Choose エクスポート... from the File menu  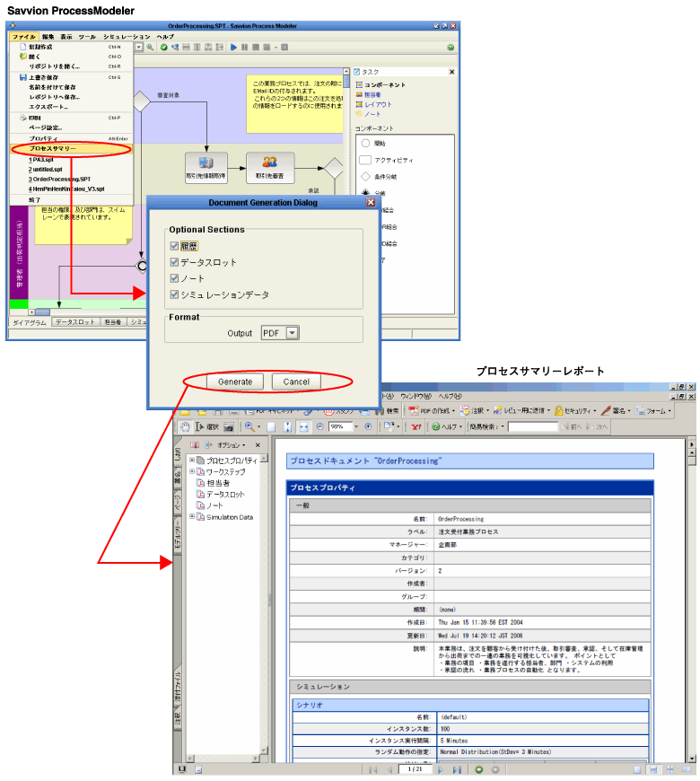pyautogui.click(x=71, y=107)
